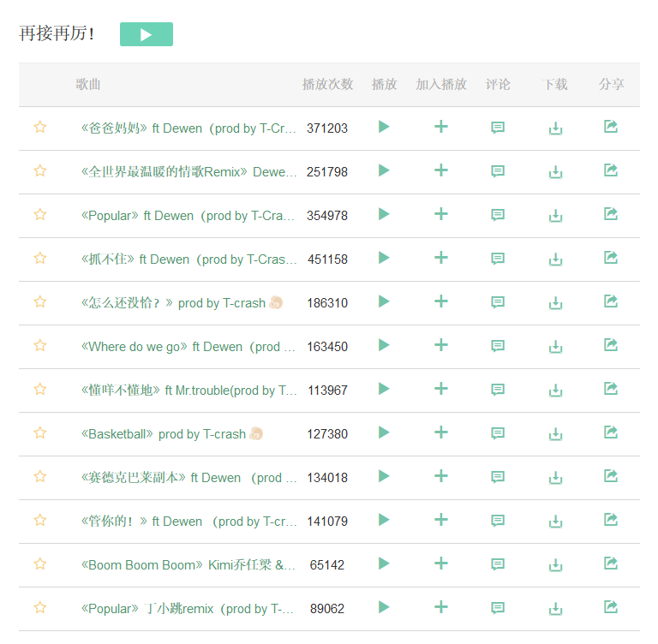Image resolution: width=658 pixels, height=644 pixels.
Task: Open comments for 《Popular》 ft Dewen
Action: point(498,215)
